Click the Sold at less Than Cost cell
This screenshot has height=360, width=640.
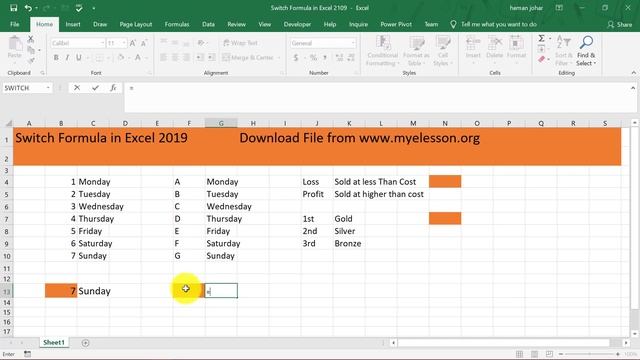pyautogui.click(x=375, y=182)
